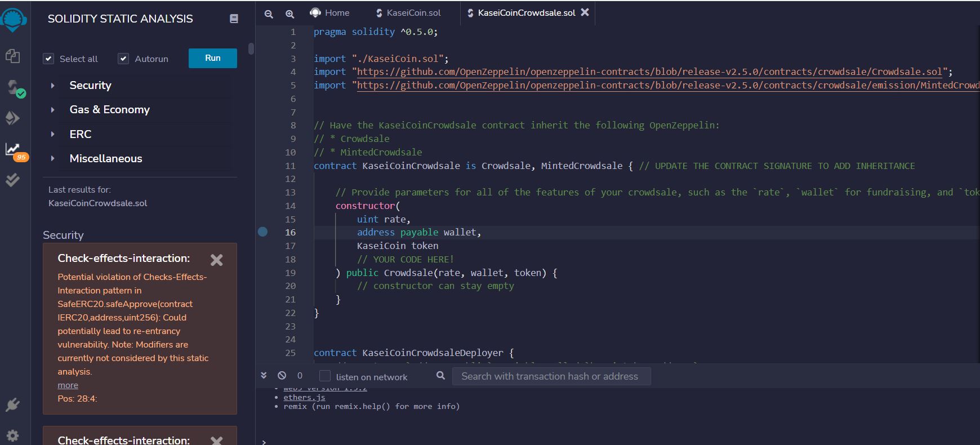This screenshot has width=980, height=445.
Task: Open the Deploy & Run sidebar icon
Action: pos(12,118)
